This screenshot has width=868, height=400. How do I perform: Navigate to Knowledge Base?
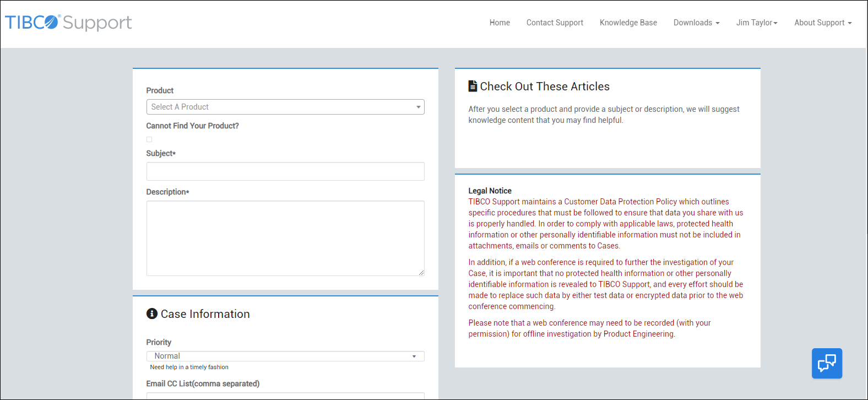coord(628,23)
